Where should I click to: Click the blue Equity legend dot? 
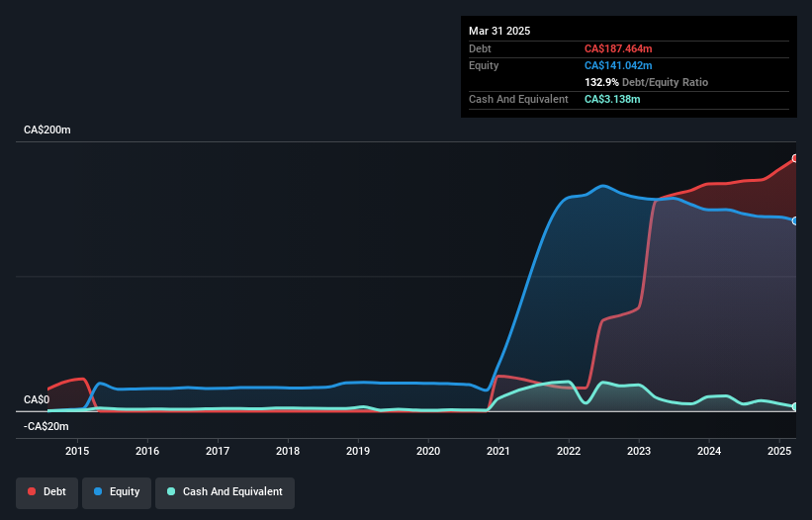point(98,491)
